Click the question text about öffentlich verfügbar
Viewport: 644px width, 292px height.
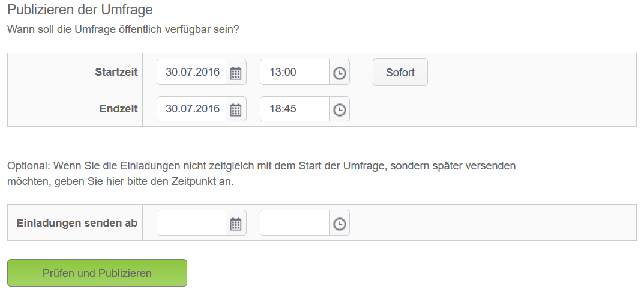point(123,30)
